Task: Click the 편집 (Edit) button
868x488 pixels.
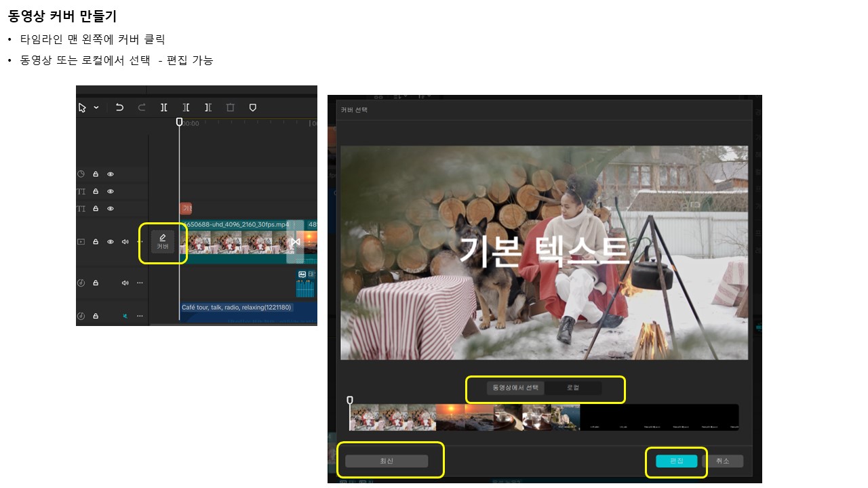Action: [675, 461]
